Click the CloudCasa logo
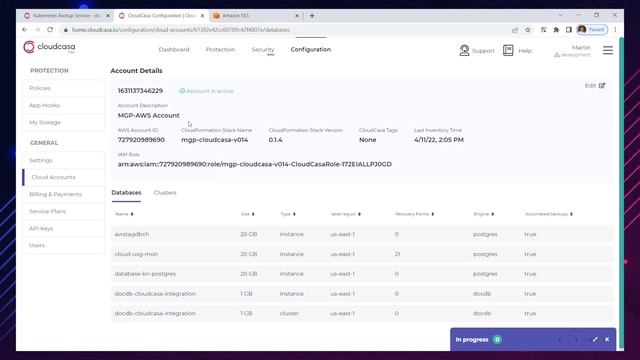The height and width of the screenshot is (360, 640). [x=49, y=47]
